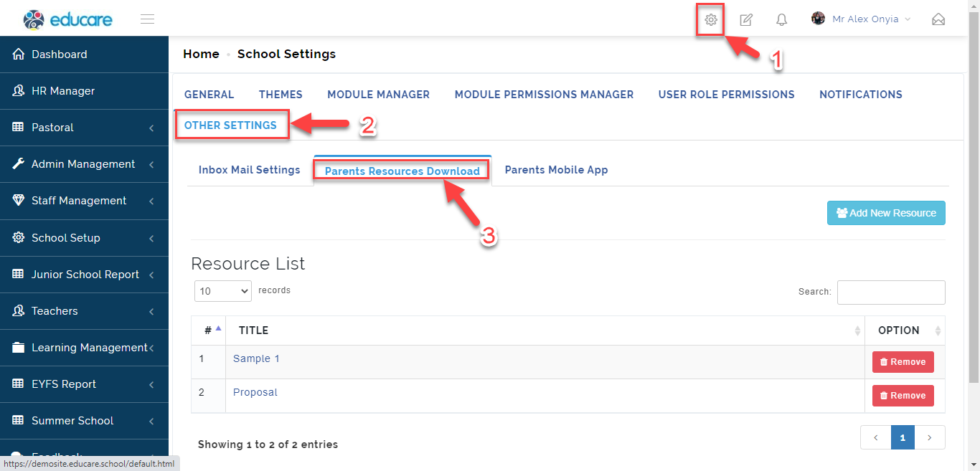The image size is (980, 471).
Task: Expand the Pastoral sidebar menu chevron
Action: (151, 128)
